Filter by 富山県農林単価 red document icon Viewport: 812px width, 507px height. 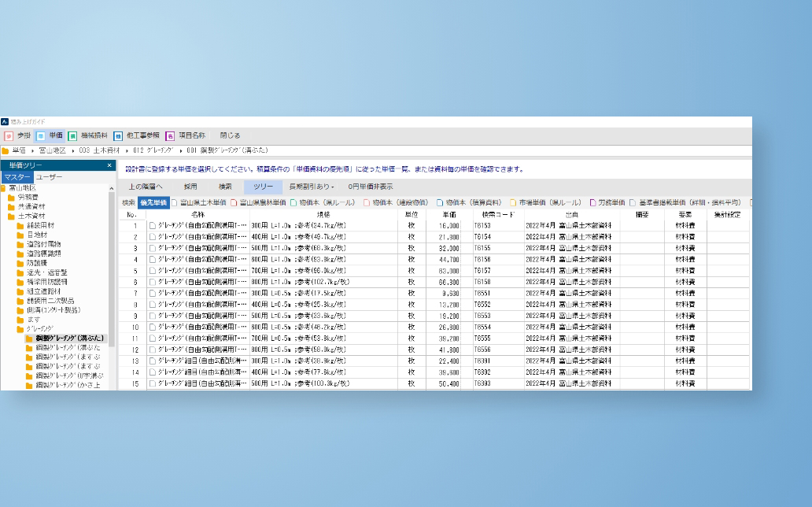(234, 202)
